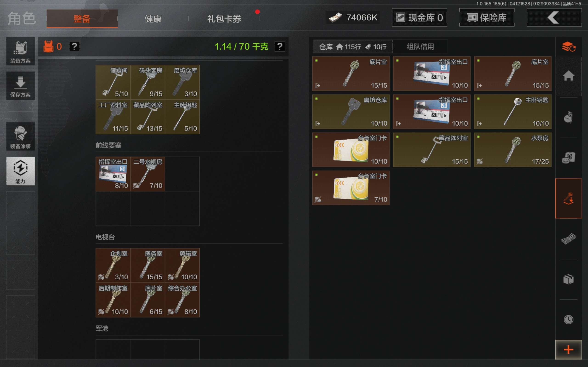This screenshot has width=588, height=367.
Task: Click the 现金库 0 button
Action: (419, 17)
